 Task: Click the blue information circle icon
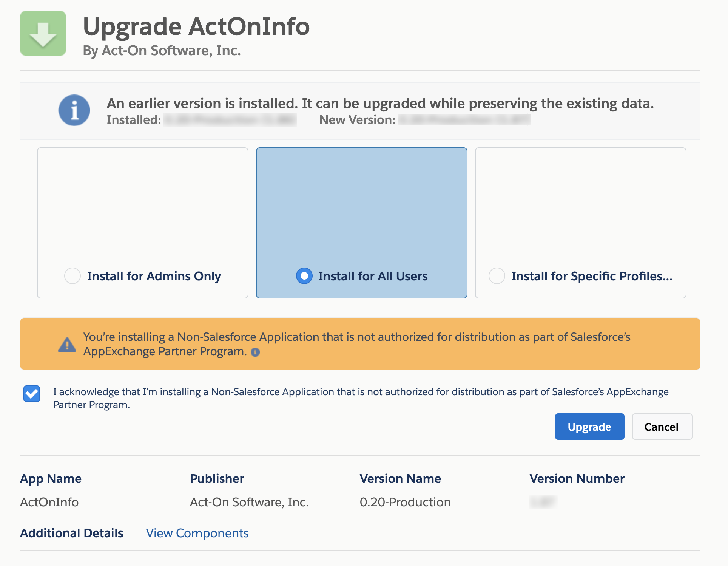[74, 110]
